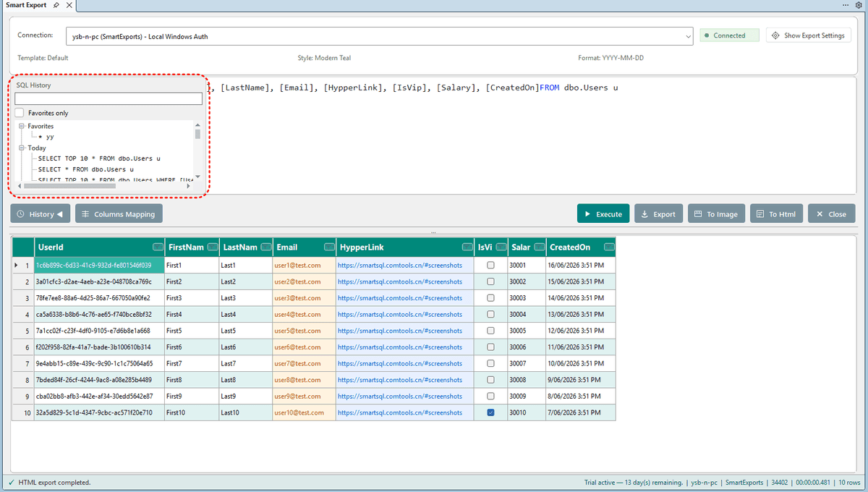Open the hyperlink in the First1 row
The height and width of the screenshot is (492, 868).
pyautogui.click(x=401, y=266)
